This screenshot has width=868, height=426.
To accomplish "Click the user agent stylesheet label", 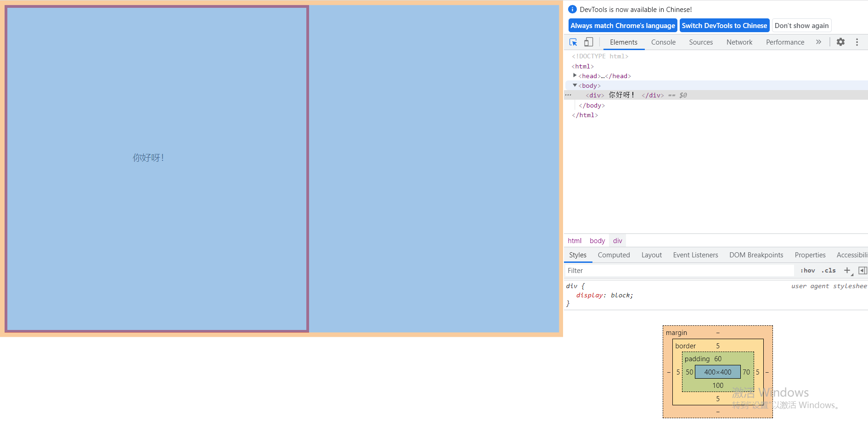I will (x=829, y=286).
